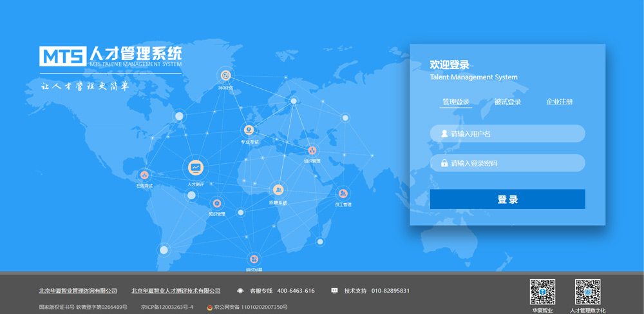Click the 欢迎登录 heading

click(x=450, y=64)
